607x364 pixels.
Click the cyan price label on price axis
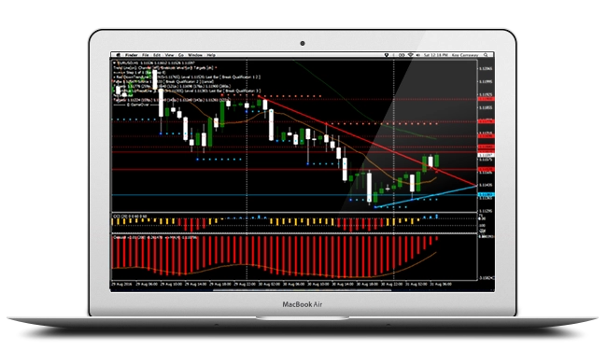click(487, 194)
